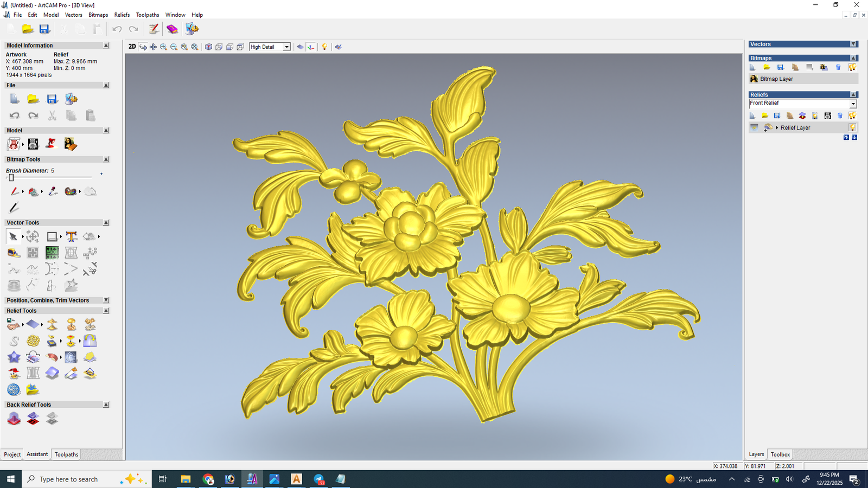Pick the eyedropper colour picker tool
Image resolution: width=868 pixels, height=488 pixels.
click(53, 191)
